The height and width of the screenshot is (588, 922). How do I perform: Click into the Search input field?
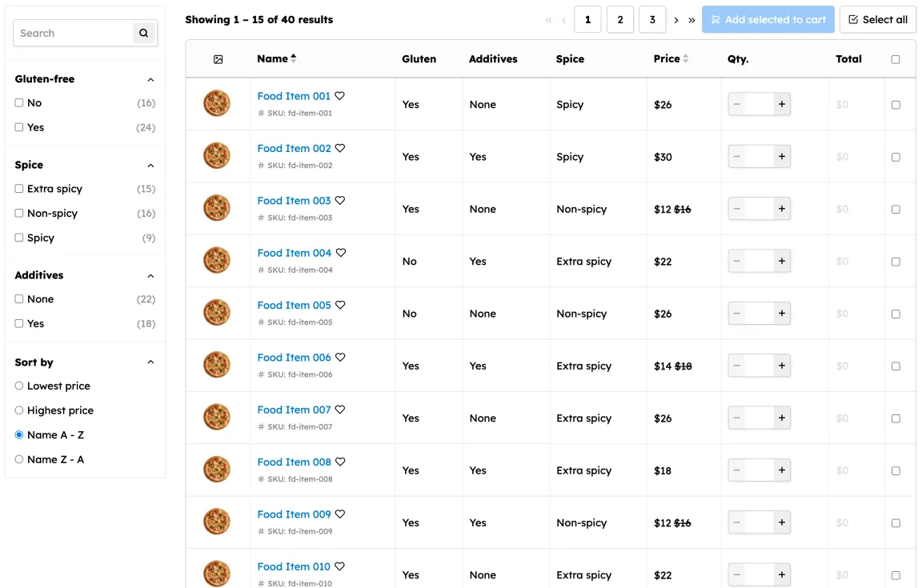point(74,33)
